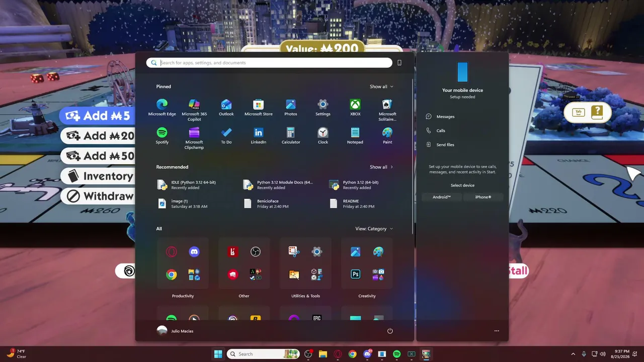Open the To Do pinned app
644x362 pixels.
pos(226,135)
